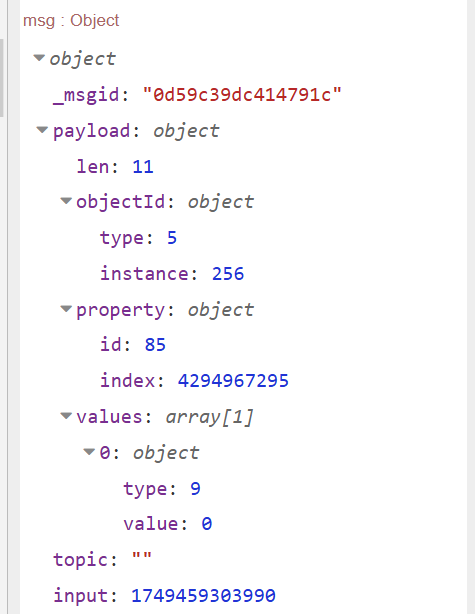
Task: Click the left sidebar scrollbar handle
Action: coord(2,78)
